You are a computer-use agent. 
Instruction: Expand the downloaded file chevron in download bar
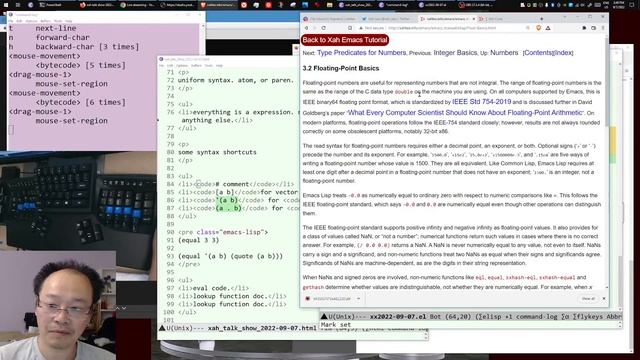pyautogui.click(x=358, y=298)
